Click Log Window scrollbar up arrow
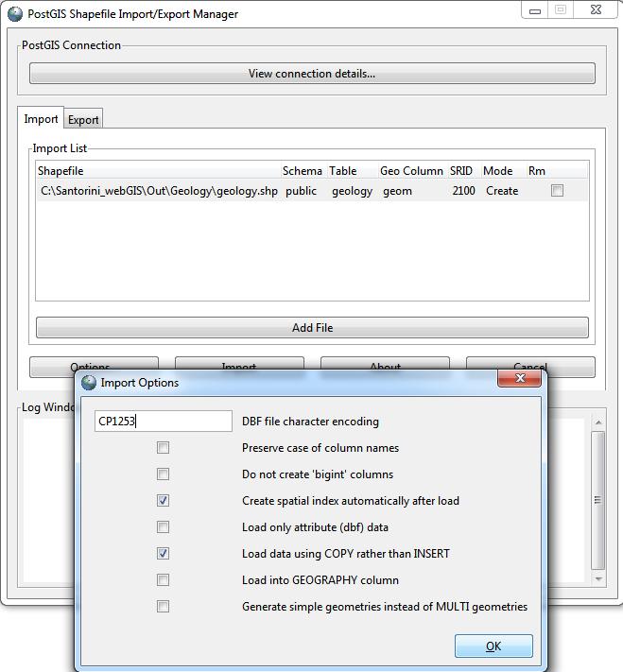623x672 pixels. (x=598, y=422)
